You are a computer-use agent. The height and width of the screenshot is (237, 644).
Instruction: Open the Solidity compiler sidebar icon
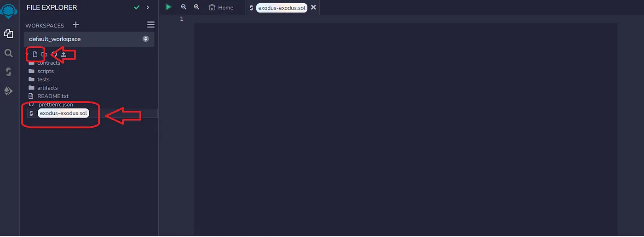[x=8, y=72]
